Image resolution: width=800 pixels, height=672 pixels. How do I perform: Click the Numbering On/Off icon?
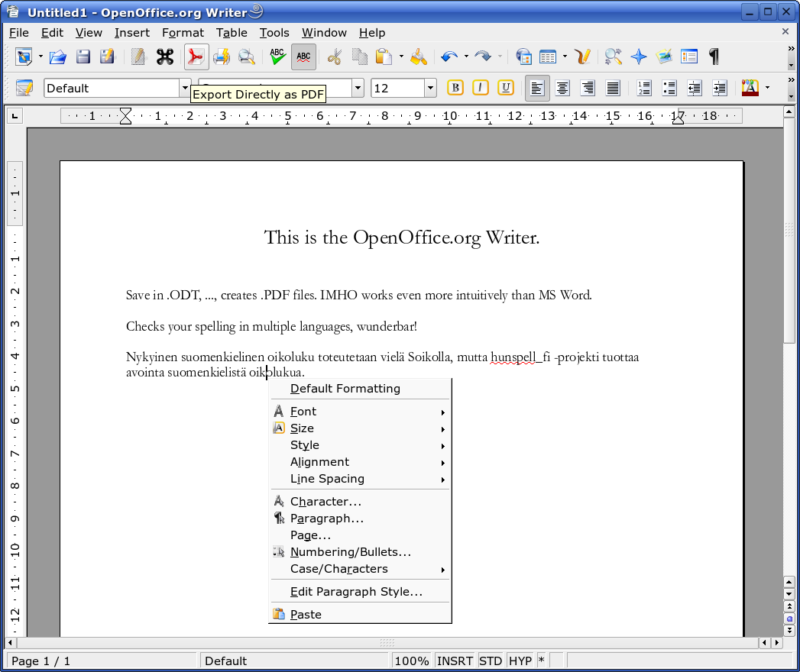[x=644, y=89]
